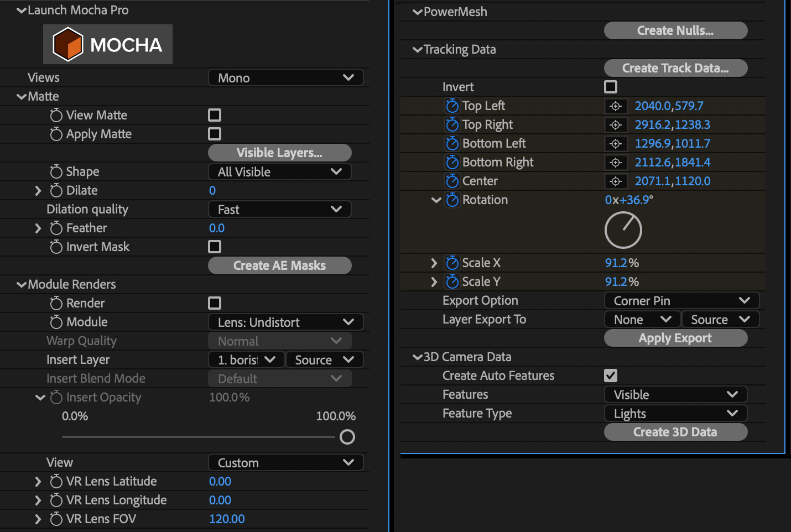Click the Dilate value 0
This screenshot has height=532, width=791.
pyautogui.click(x=212, y=190)
